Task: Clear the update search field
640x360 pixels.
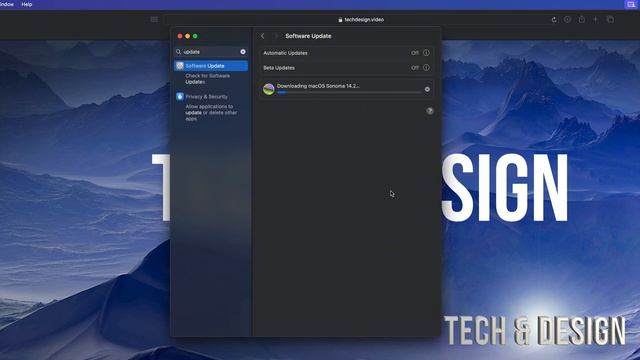Action: pos(243,52)
